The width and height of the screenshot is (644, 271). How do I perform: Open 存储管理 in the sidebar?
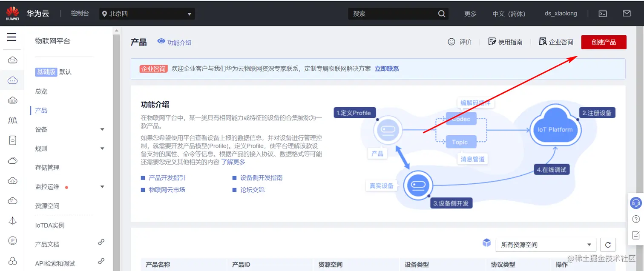(47, 168)
